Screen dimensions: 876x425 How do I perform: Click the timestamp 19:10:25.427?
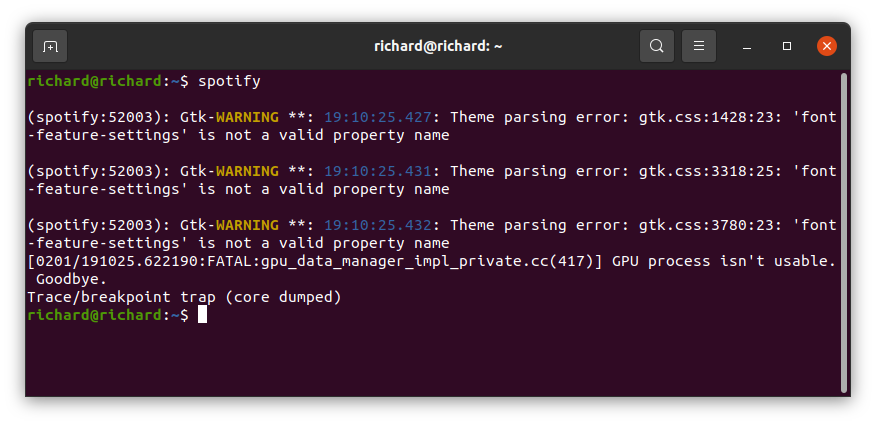click(x=378, y=117)
